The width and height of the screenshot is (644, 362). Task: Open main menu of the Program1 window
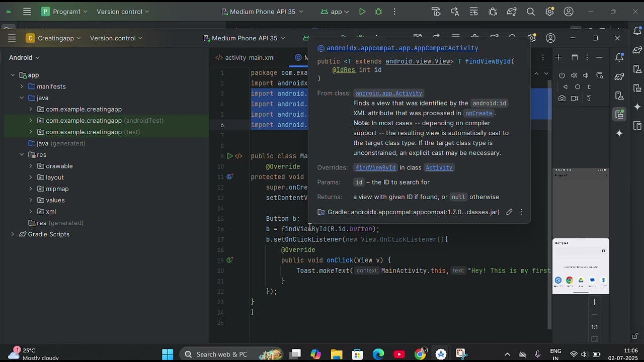(x=27, y=12)
